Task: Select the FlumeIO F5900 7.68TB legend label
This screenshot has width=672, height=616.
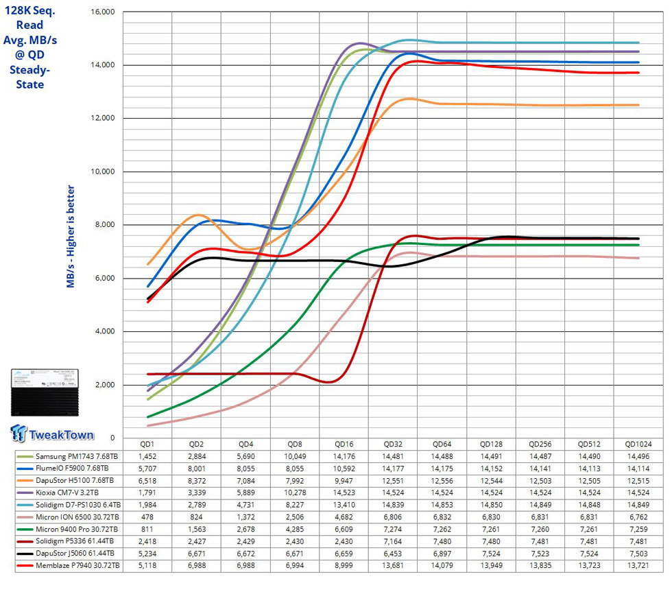Action: click(72, 469)
